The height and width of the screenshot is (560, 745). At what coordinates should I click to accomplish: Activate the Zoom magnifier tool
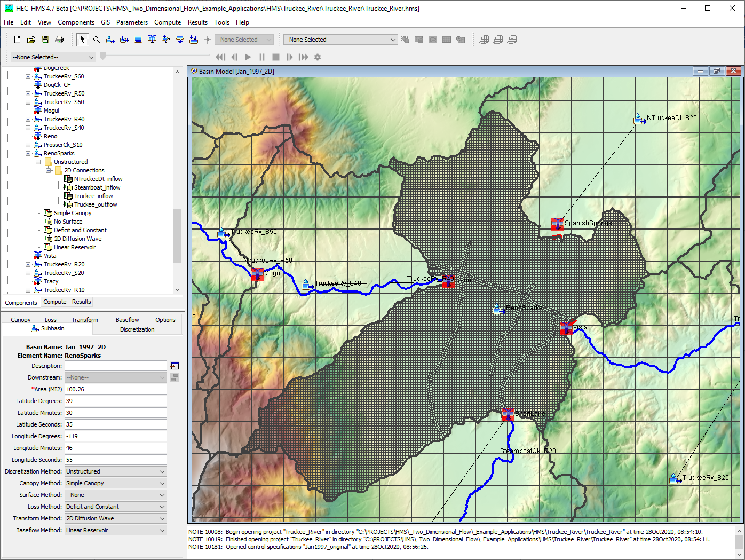tap(97, 40)
